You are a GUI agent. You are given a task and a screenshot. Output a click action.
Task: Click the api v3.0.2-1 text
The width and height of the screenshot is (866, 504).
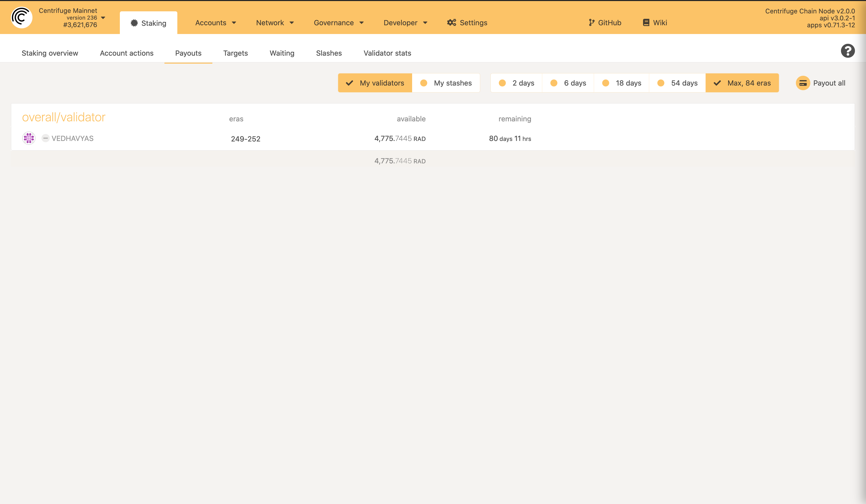click(837, 18)
